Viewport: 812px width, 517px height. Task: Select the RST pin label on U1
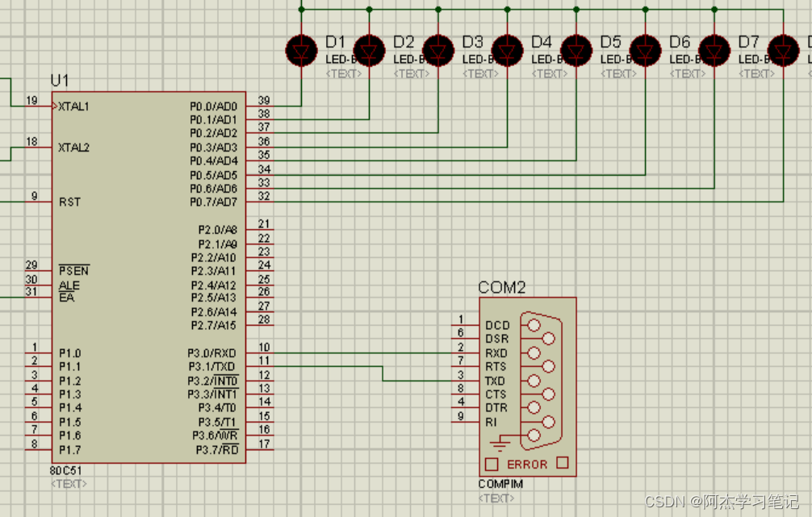click(69, 202)
